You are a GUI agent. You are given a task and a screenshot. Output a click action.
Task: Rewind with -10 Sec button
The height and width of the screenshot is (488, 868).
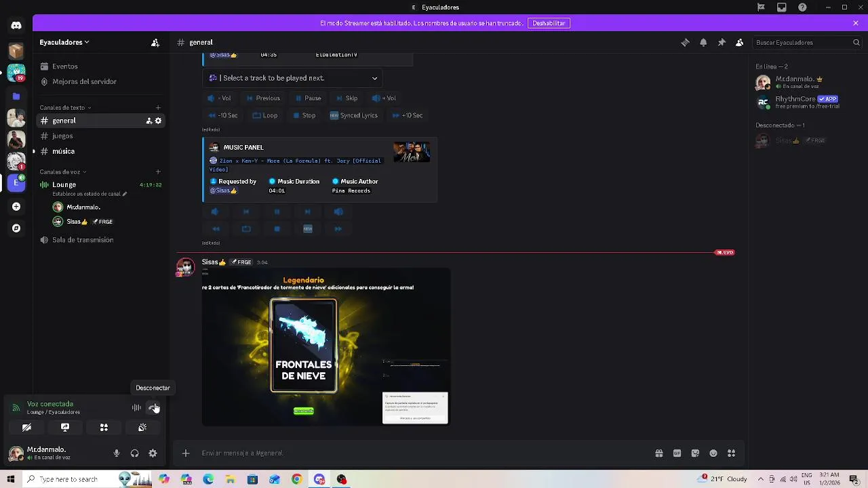tap(223, 115)
